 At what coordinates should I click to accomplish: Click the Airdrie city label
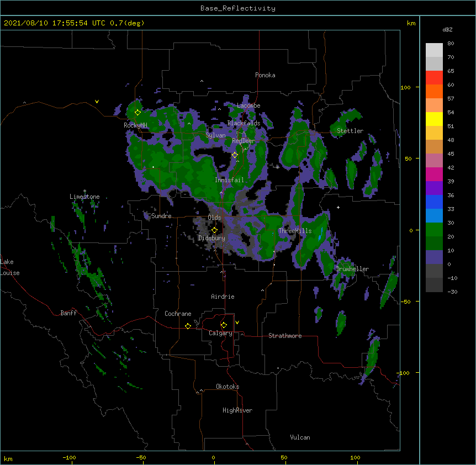point(223,297)
